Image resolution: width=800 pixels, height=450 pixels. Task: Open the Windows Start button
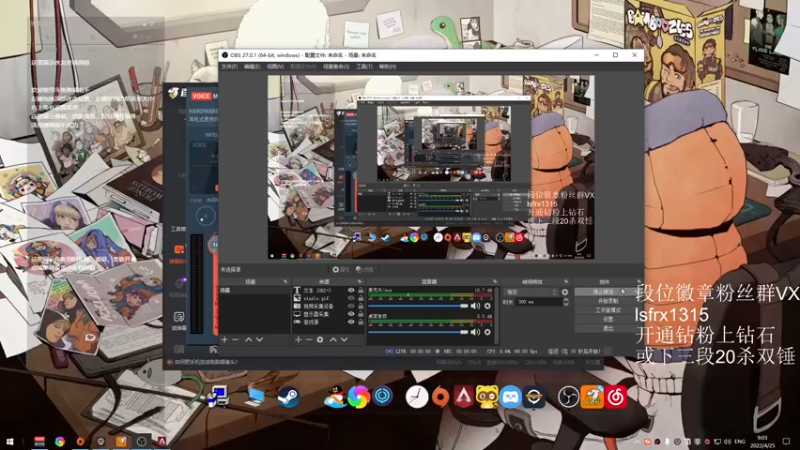click(x=10, y=441)
